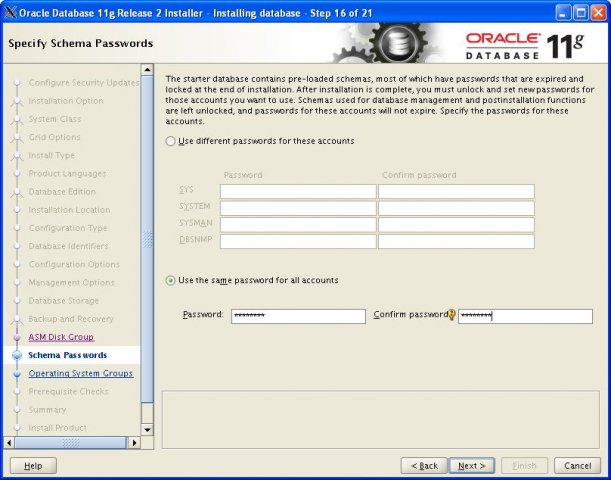This screenshot has width=611, height=480.
Task: Click the sidebar horizontal scrollbar thumb
Action: tap(71, 443)
